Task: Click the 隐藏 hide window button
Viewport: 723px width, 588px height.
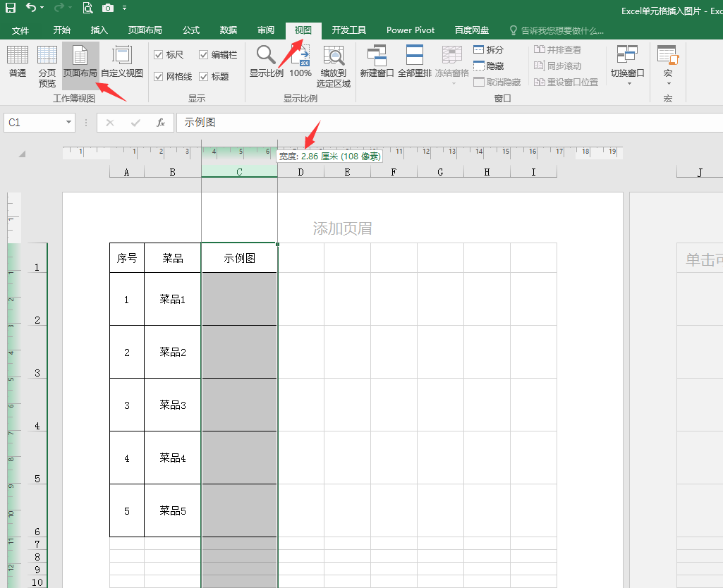Action: tap(488, 66)
